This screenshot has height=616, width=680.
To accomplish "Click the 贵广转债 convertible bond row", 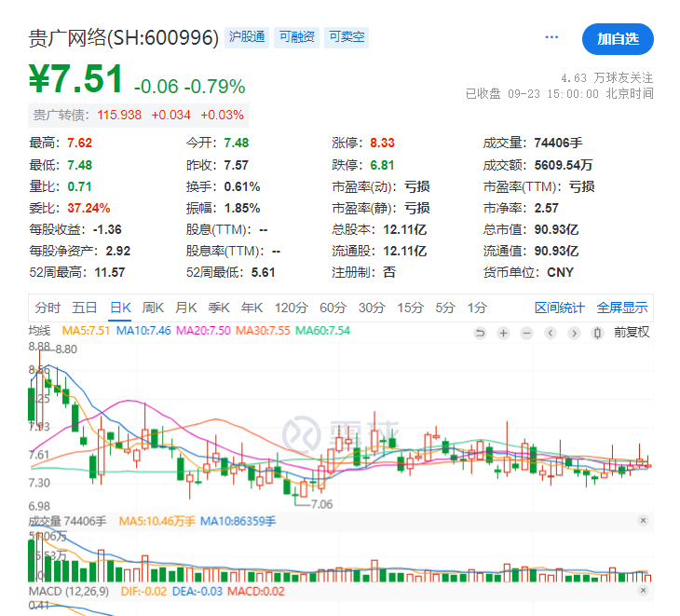I will click(139, 115).
